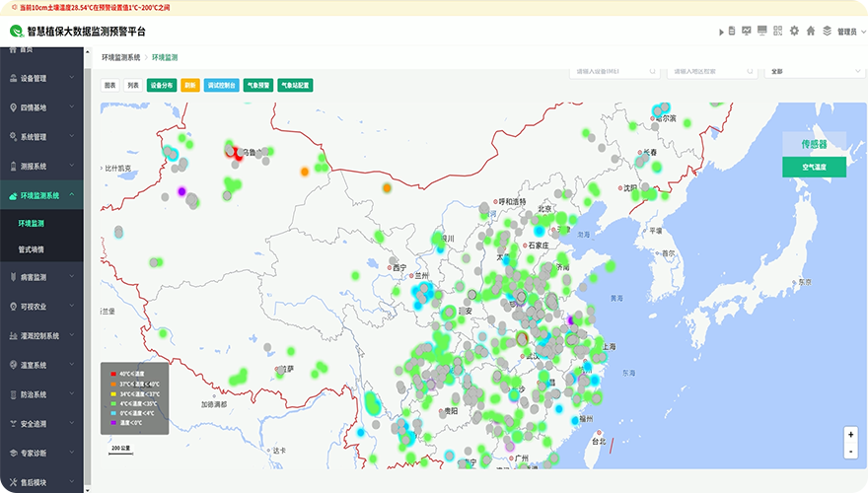The width and height of the screenshot is (868, 493).
Task: Click the search icon in device IMEI field
Action: [x=652, y=71]
